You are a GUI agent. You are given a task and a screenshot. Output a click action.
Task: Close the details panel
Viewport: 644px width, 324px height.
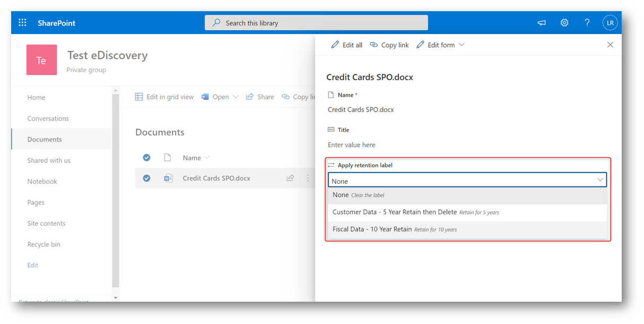coord(610,45)
